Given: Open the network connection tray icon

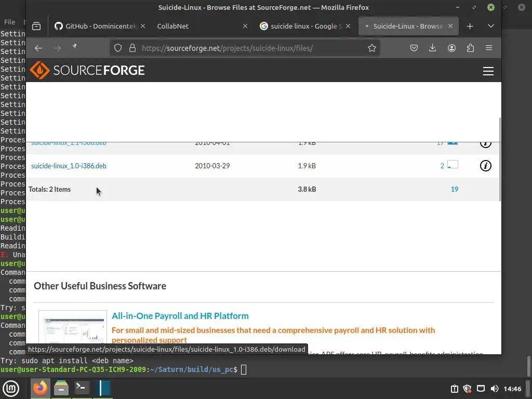Looking at the screenshot, I should click(481, 389).
